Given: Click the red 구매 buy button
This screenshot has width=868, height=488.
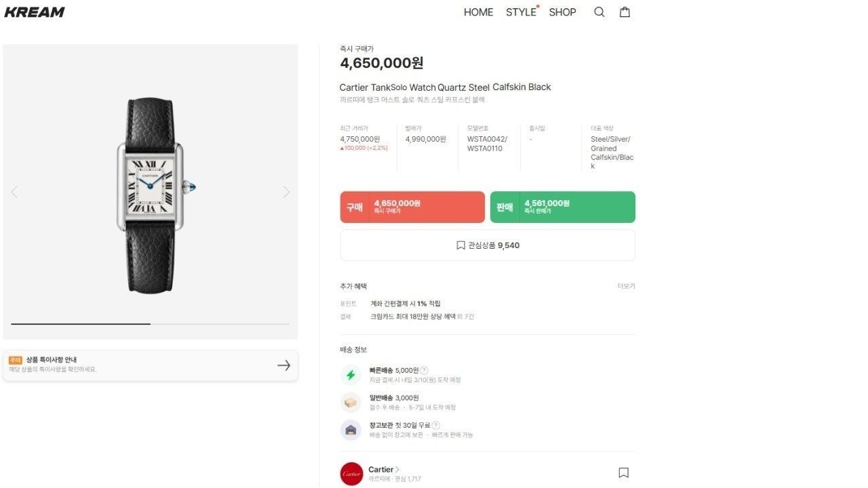Looking at the screenshot, I should (x=412, y=207).
